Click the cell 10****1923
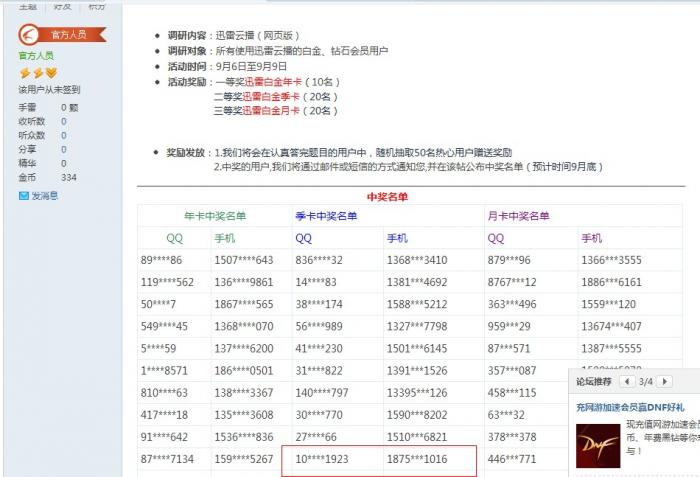 coord(322,459)
